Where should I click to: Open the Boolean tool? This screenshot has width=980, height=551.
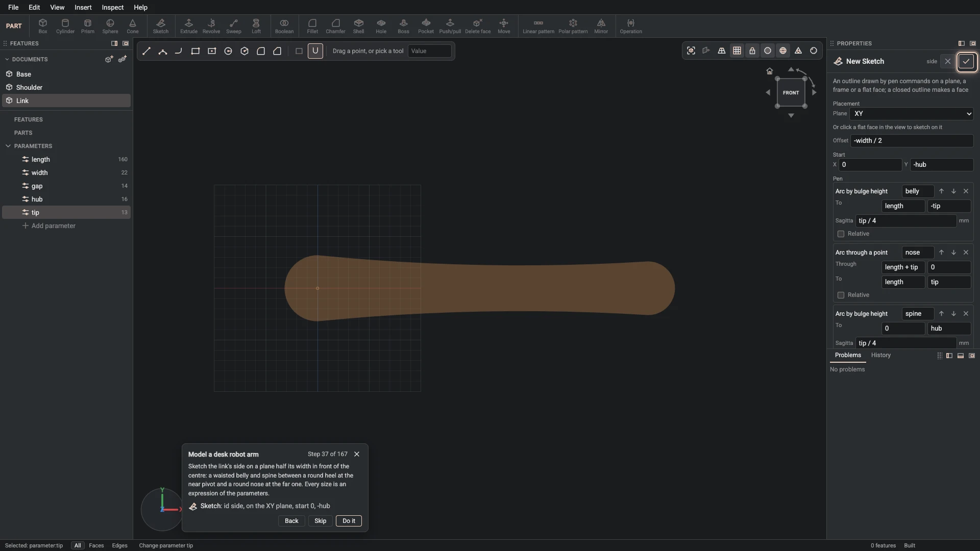click(x=284, y=26)
